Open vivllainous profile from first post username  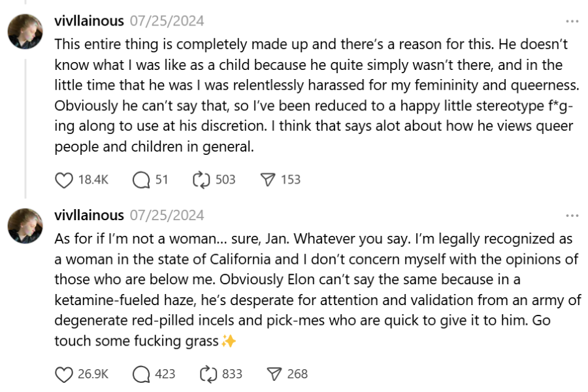click(89, 21)
